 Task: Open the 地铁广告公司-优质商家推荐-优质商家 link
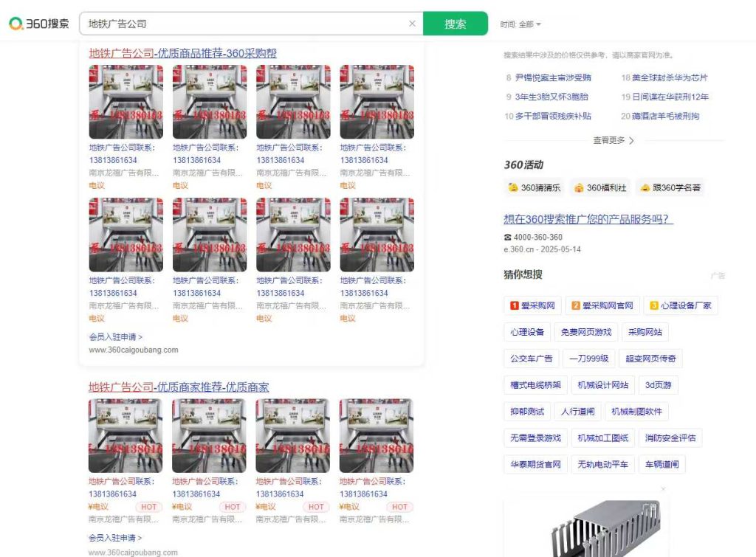179,387
